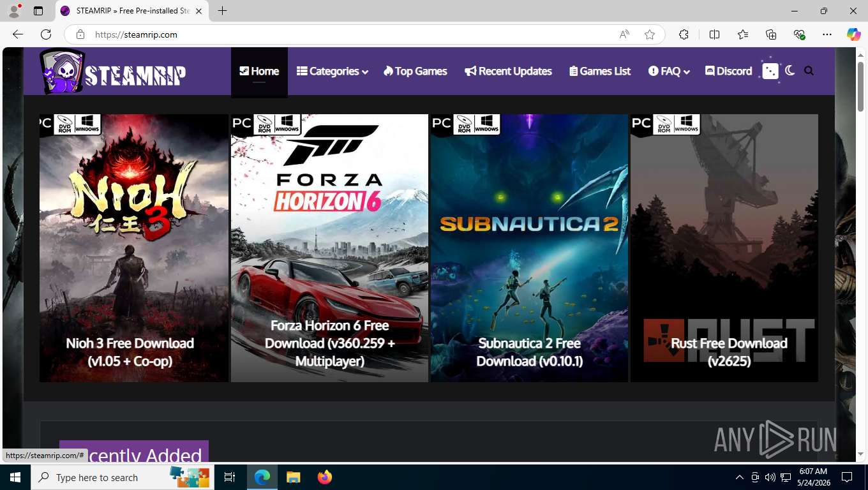The image size is (868, 490).
Task: Open Nioh 3 Free Download title
Action: click(x=130, y=352)
